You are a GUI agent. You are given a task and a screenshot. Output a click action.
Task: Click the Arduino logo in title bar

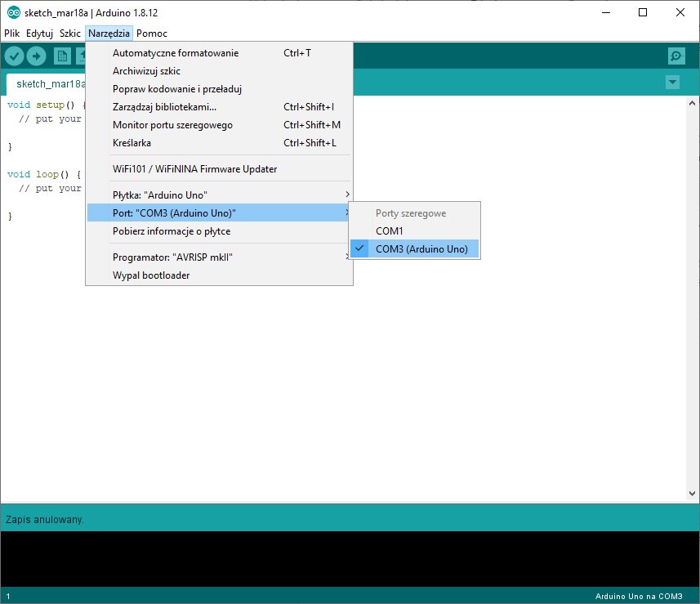click(14, 12)
